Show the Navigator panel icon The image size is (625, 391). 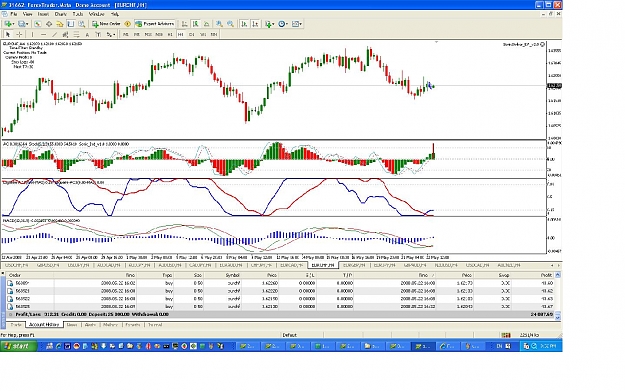pyautogui.click(x=59, y=24)
